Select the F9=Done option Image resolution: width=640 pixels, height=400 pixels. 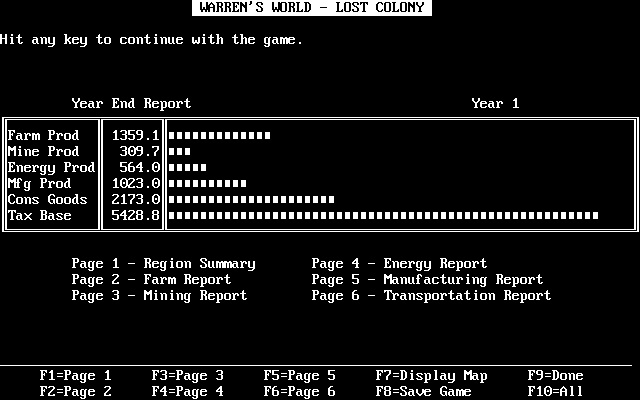pyautogui.click(x=556, y=376)
